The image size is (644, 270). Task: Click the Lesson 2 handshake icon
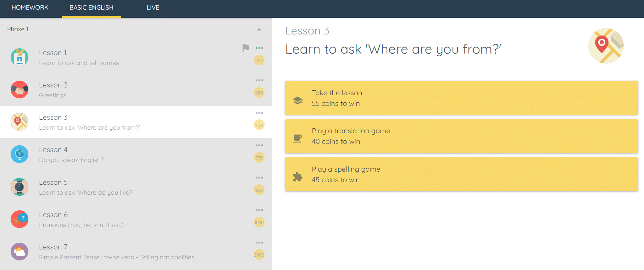click(x=20, y=90)
